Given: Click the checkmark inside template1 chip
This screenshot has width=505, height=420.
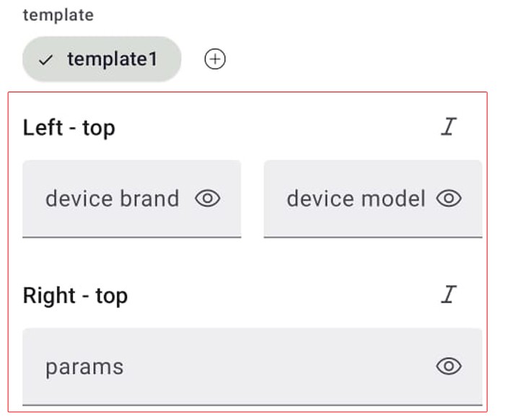Looking at the screenshot, I should coord(45,60).
